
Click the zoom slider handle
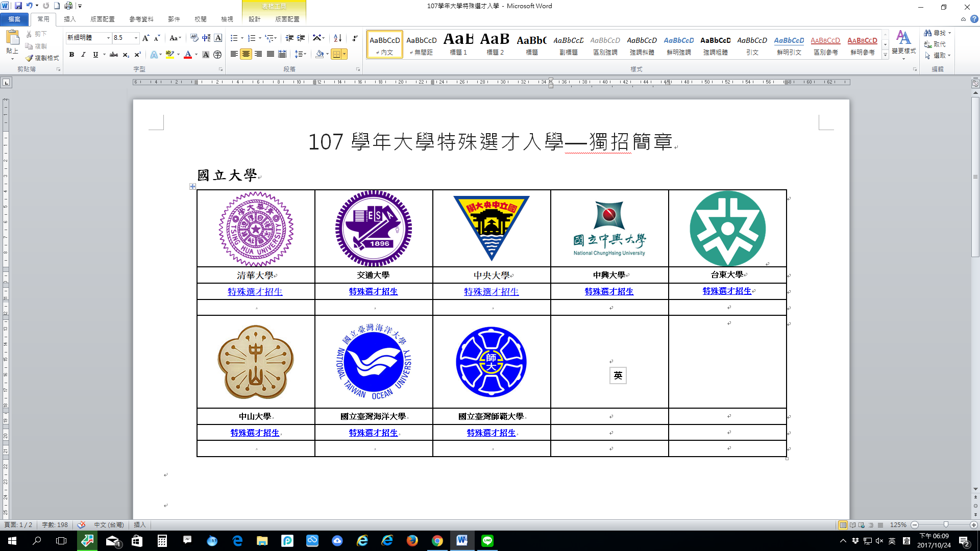[x=946, y=525]
